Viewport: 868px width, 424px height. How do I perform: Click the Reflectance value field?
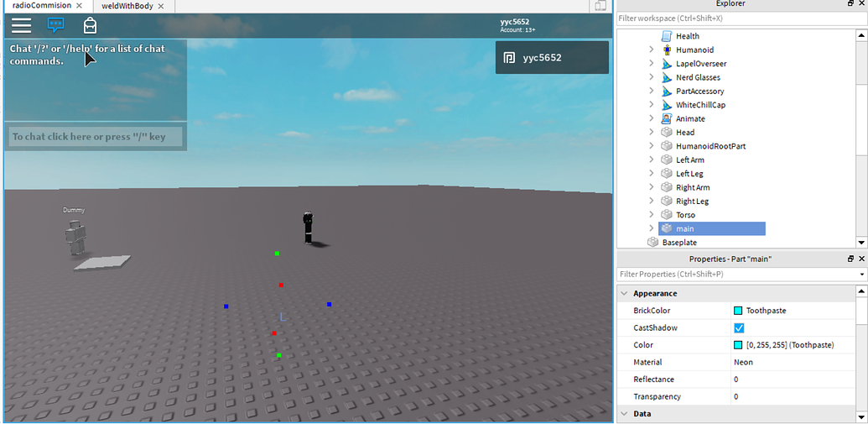[793, 380]
